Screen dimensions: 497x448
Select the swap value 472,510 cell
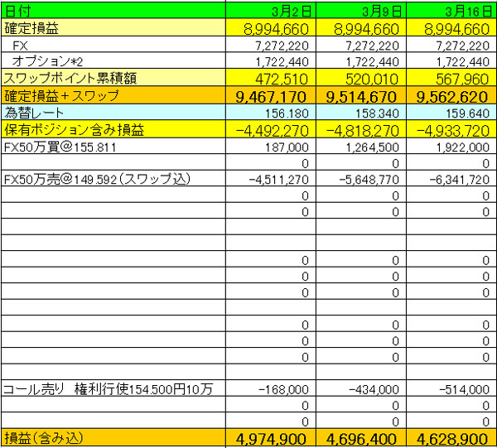coord(283,79)
